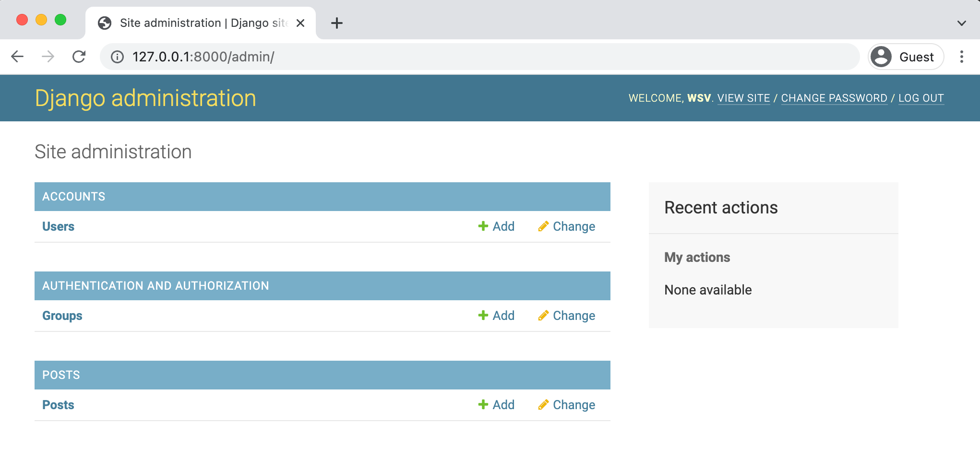Add a new post with Add link

[x=496, y=405]
